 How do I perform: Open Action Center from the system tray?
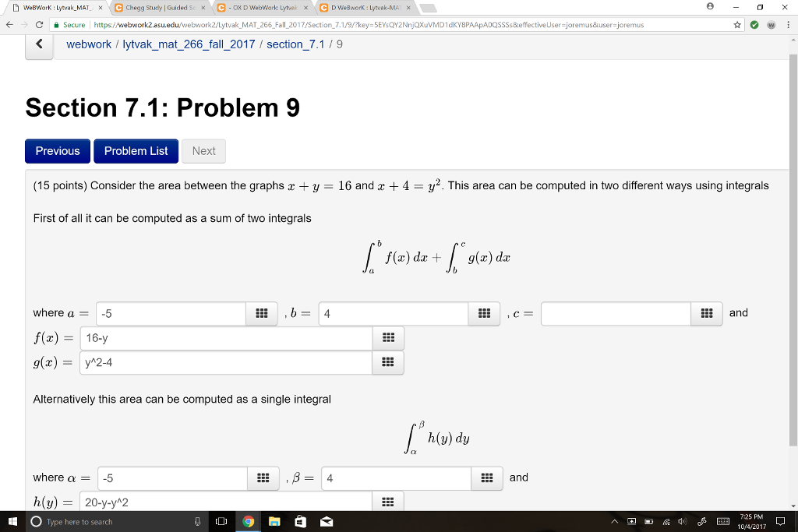click(x=782, y=523)
